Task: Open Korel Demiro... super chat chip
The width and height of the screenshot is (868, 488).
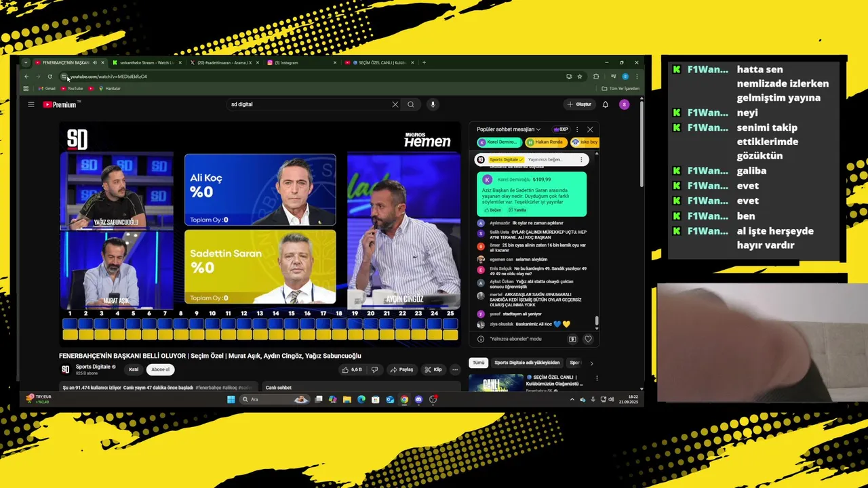Action: [499, 142]
